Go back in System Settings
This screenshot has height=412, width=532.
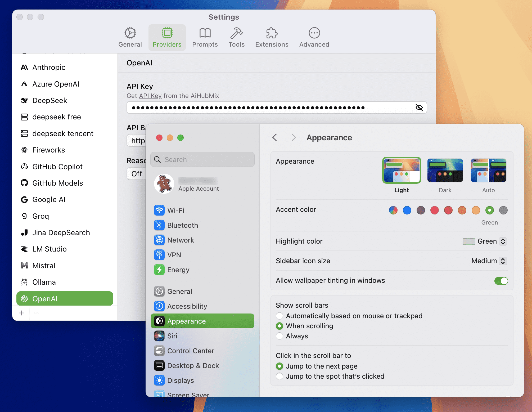click(275, 137)
